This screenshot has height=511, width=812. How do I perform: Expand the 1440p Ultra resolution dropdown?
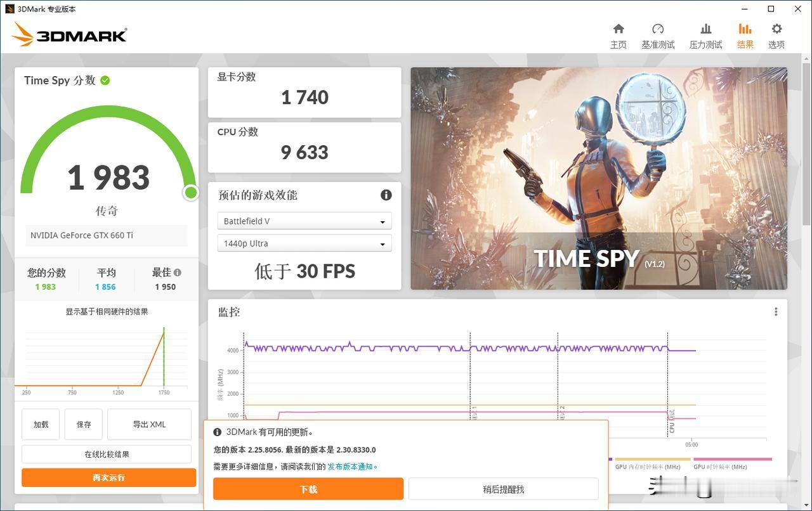[304, 243]
